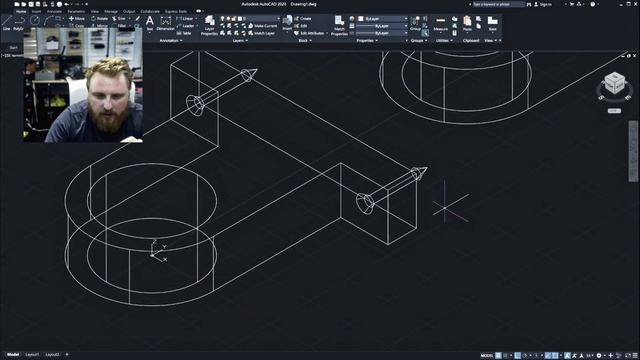The height and width of the screenshot is (360, 640).
Task: Activate the Trim command
Action: pyautogui.click(x=119, y=18)
